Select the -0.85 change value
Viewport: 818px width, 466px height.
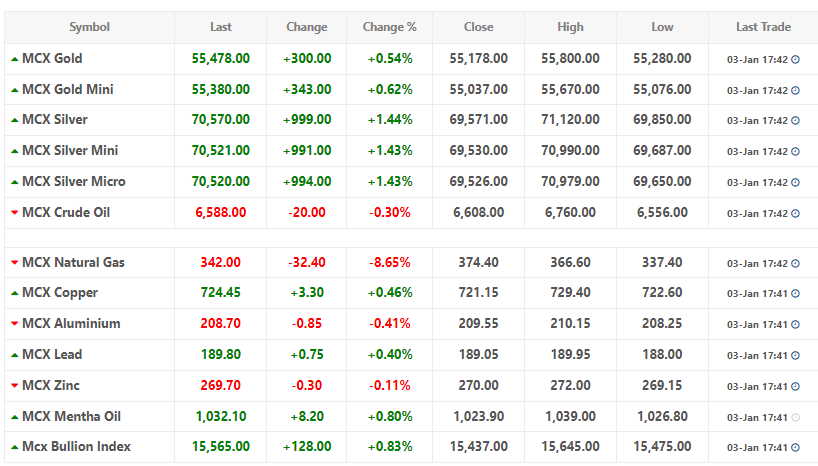point(307,324)
